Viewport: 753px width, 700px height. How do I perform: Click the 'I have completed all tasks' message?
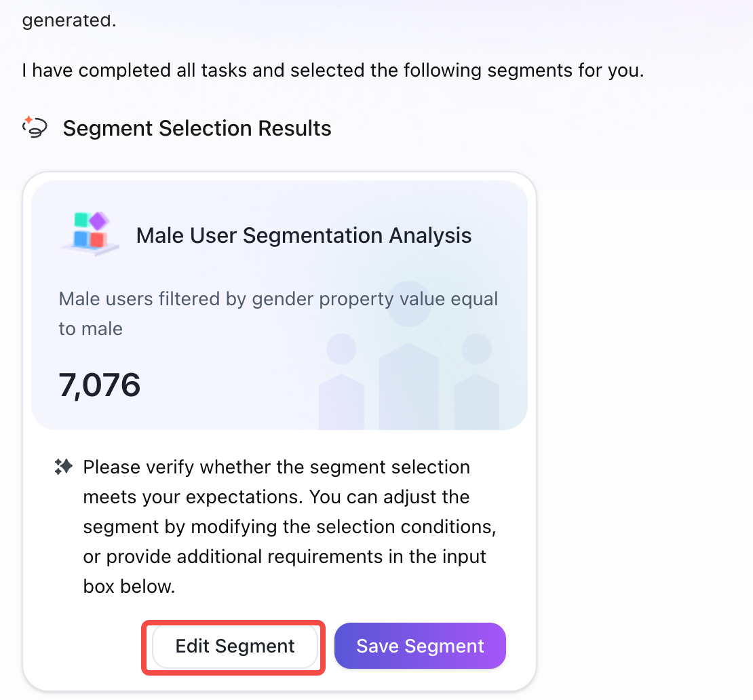click(x=333, y=71)
